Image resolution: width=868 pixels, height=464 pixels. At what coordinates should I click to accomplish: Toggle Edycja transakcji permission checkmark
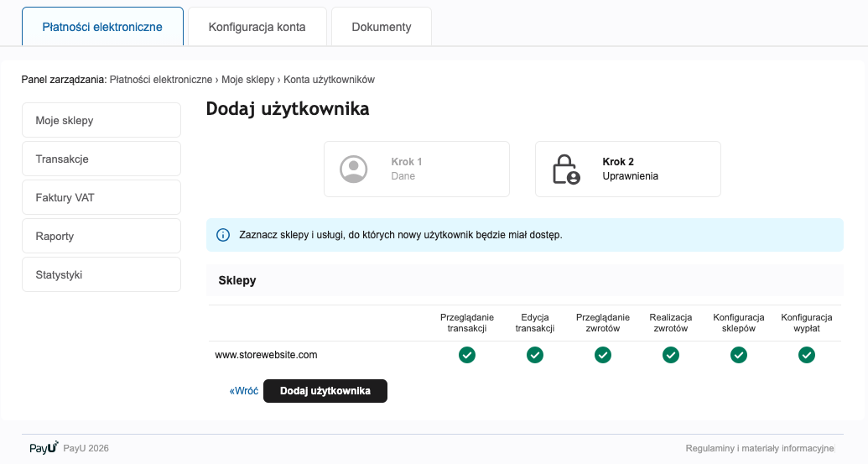tap(535, 355)
